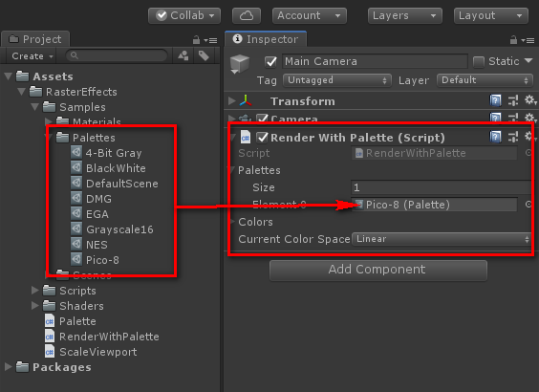Open Transform component help reference
The image size is (539, 392).
coord(495,100)
